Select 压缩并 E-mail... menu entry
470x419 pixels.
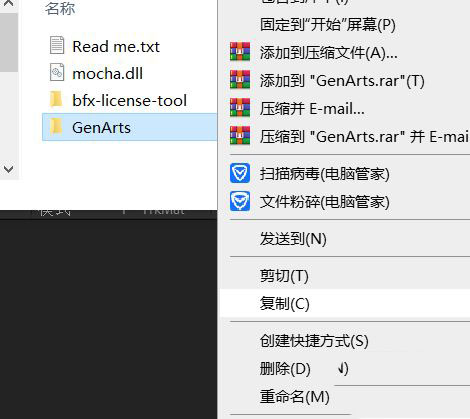click(x=345, y=108)
